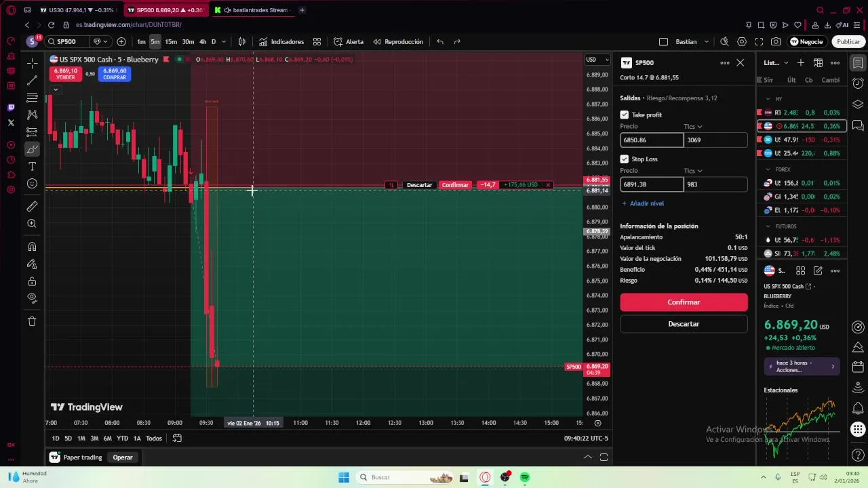Open Spotify from the Windows taskbar
Screen dimensions: 868x488
525,477
